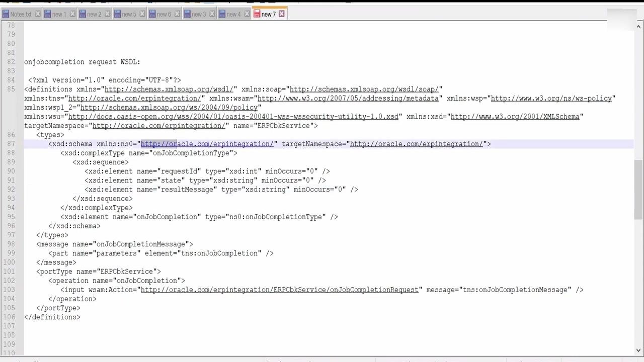This screenshot has width=644, height=362.
Task: Switch to the new 2 tab
Action: (x=94, y=14)
